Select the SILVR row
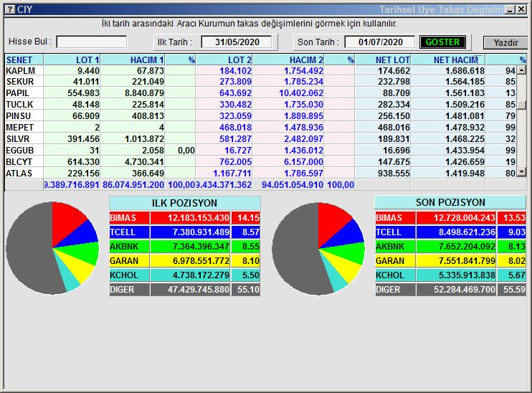The height and width of the screenshot is (393, 532). 260,139
